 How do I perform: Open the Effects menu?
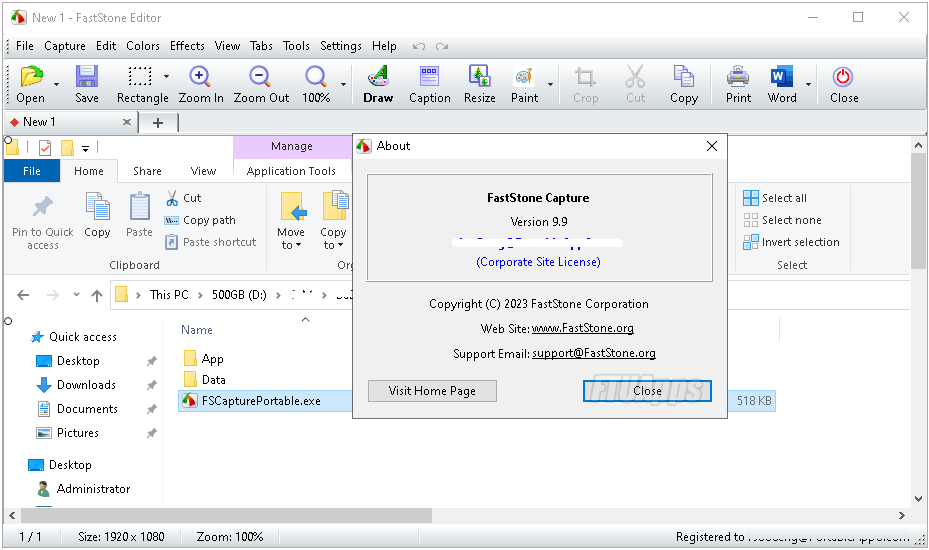point(187,46)
